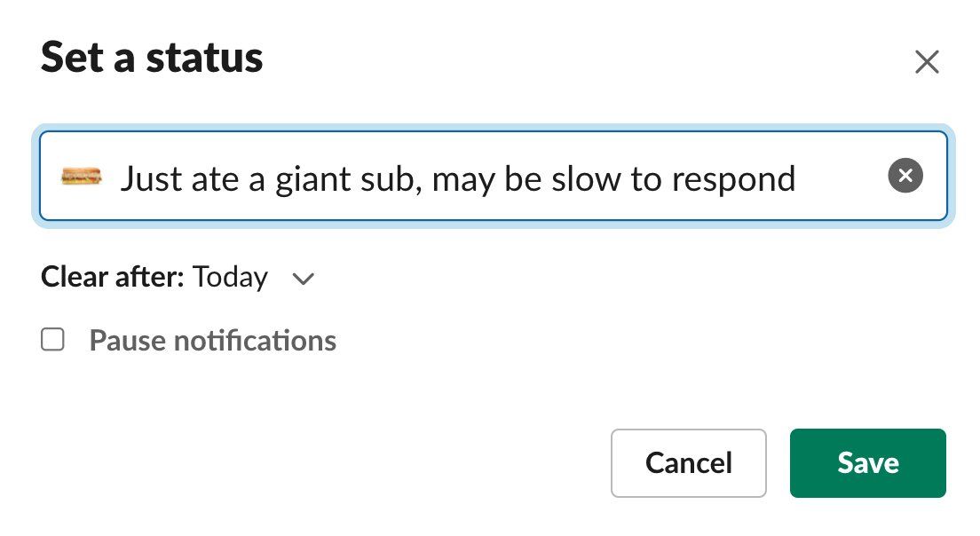Click the word Just in the status text
This screenshot has height=536, width=980.
coord(149,178)
